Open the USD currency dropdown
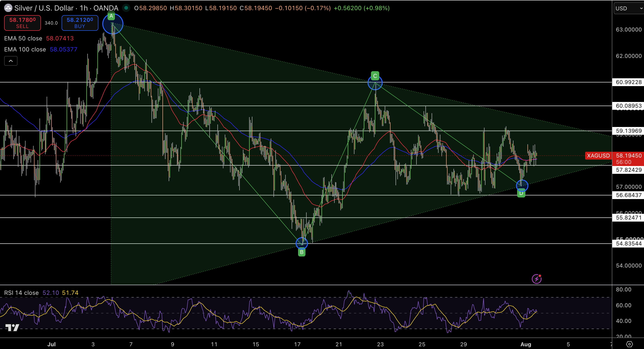The image size is (644, 349). (x=629, y=8)
